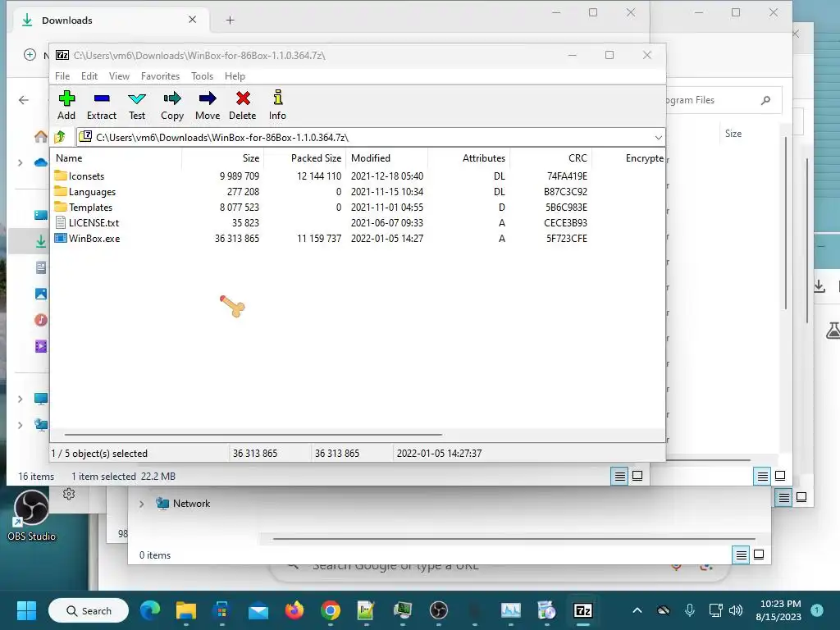The width and height of the screenshot is (840, 630).
Task: Click the Home icon in Explorer sidebar
Action: (41, 137)
